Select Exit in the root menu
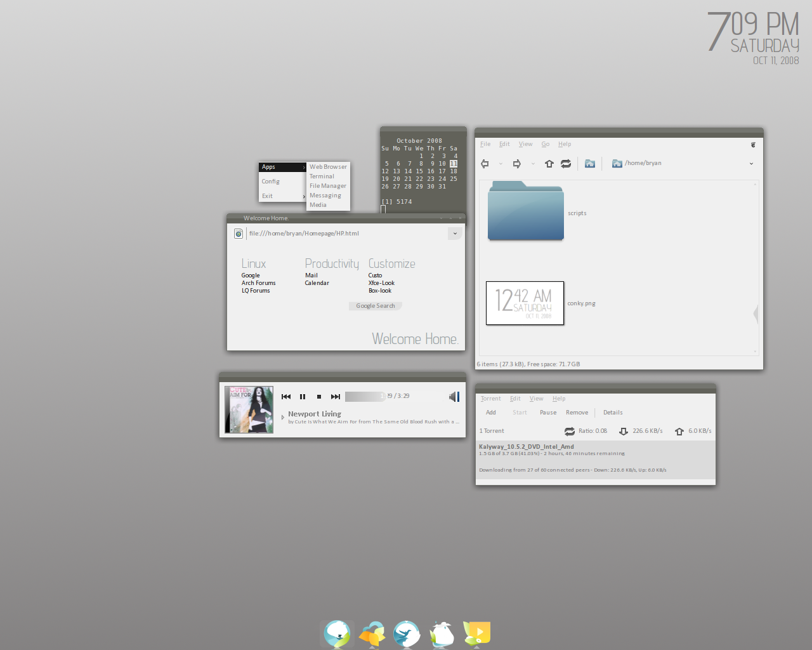Viewport: 812px width, 650px height. [283, 196]
